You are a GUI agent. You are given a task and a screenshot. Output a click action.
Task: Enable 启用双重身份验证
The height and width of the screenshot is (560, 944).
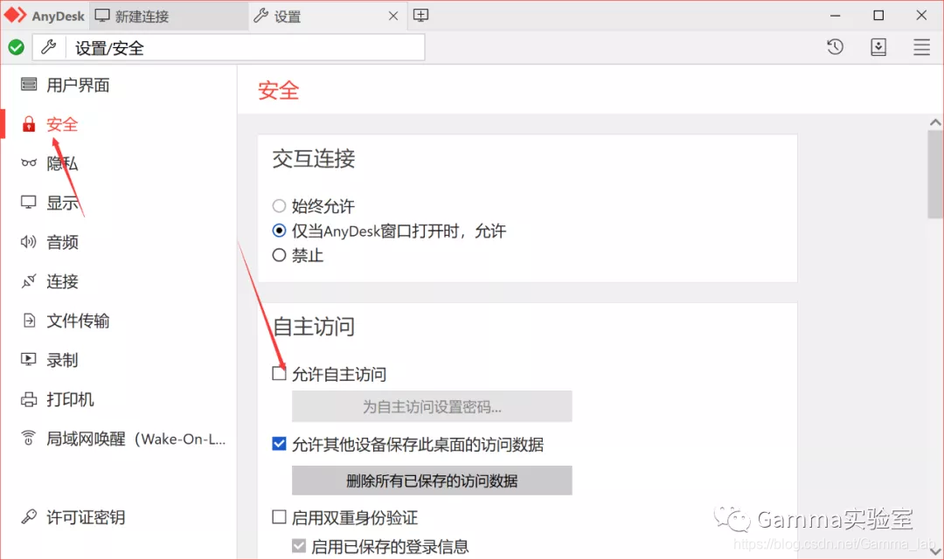(279, 517)
